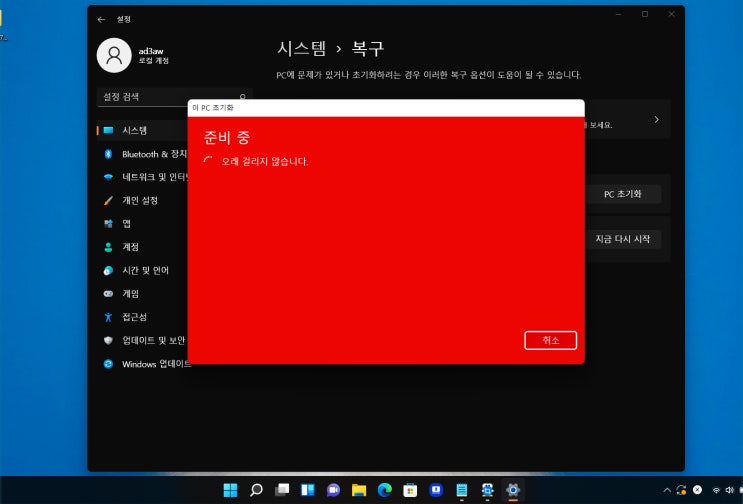Click the PC 초기화 button
Image resolution: width=743 pixels, height=504 pixels.
tap(623, 194)
